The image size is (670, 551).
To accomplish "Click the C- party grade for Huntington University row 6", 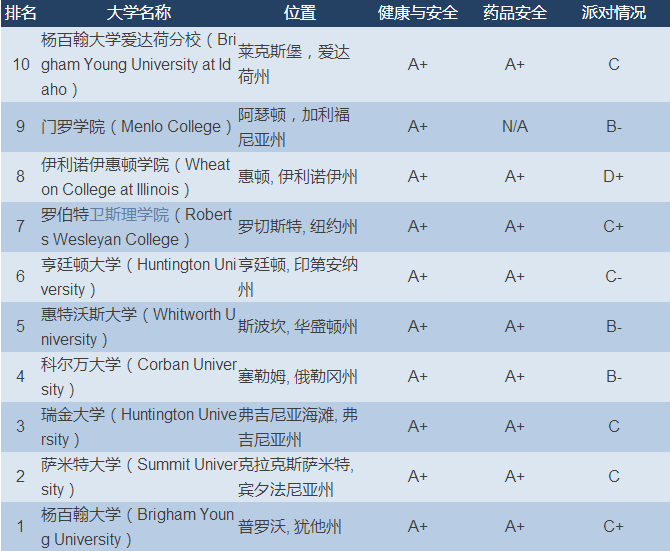I will [x=614, y=277].
